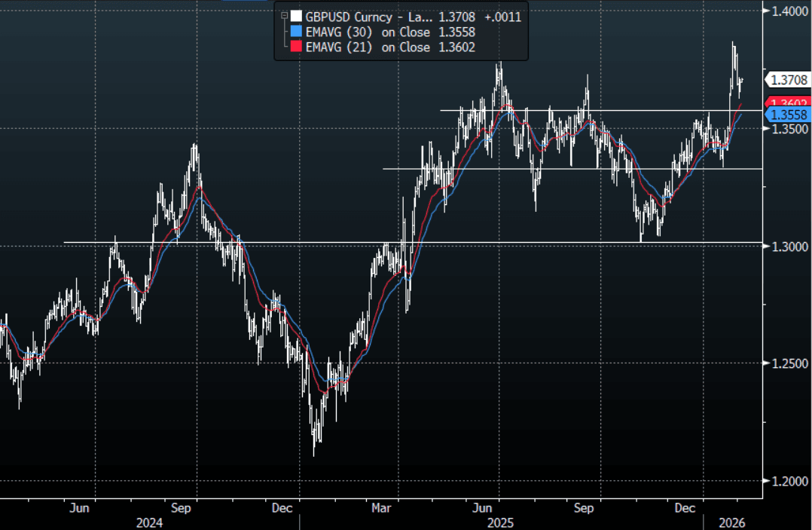
Task: Click the white GBPUSD Curncy color swatch
Action: [x=297, y=17]
